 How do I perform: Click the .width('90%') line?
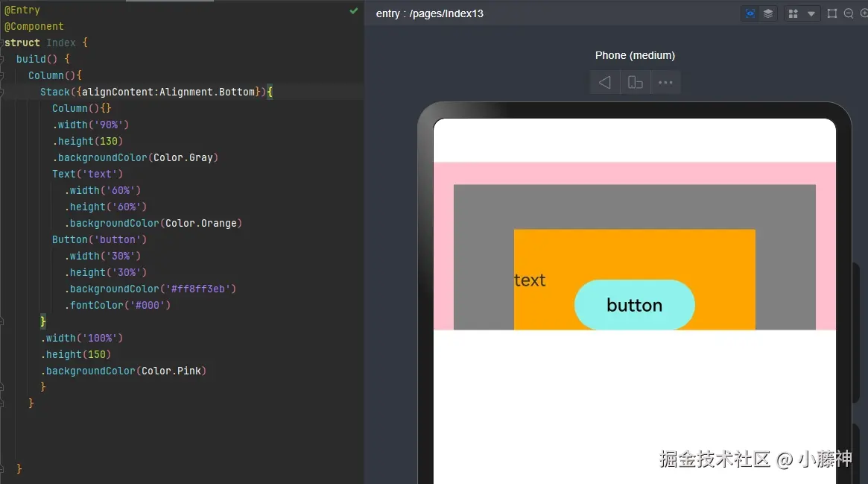(91, 125)
